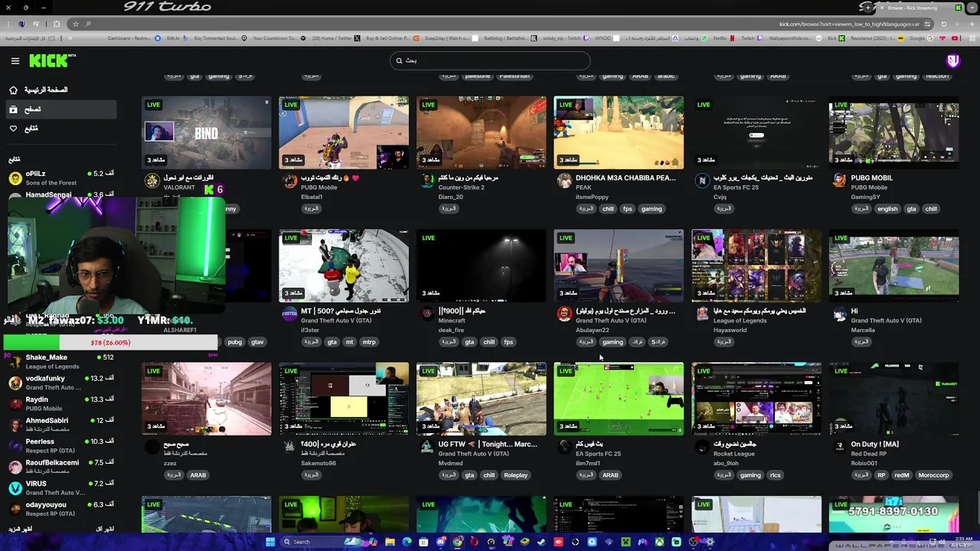Open the Robio001 Red Dead RP thumbnail
980x551 pixels.
point(893,399)
